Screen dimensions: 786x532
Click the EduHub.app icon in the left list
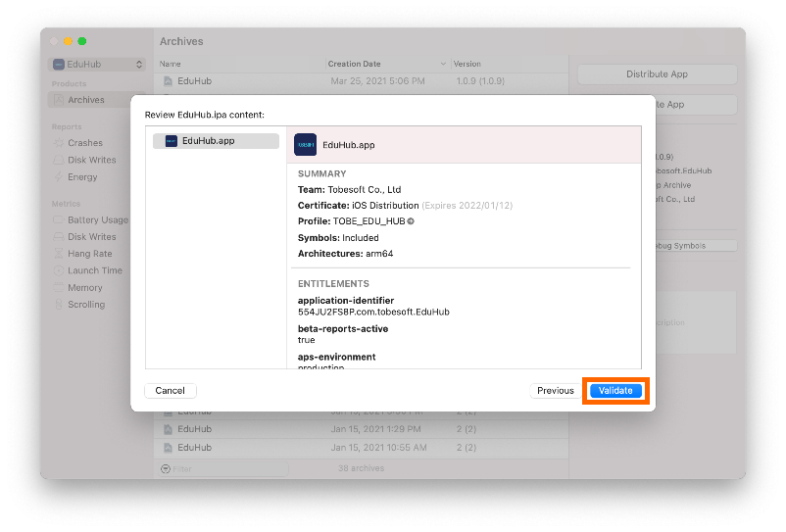[171, 141]
